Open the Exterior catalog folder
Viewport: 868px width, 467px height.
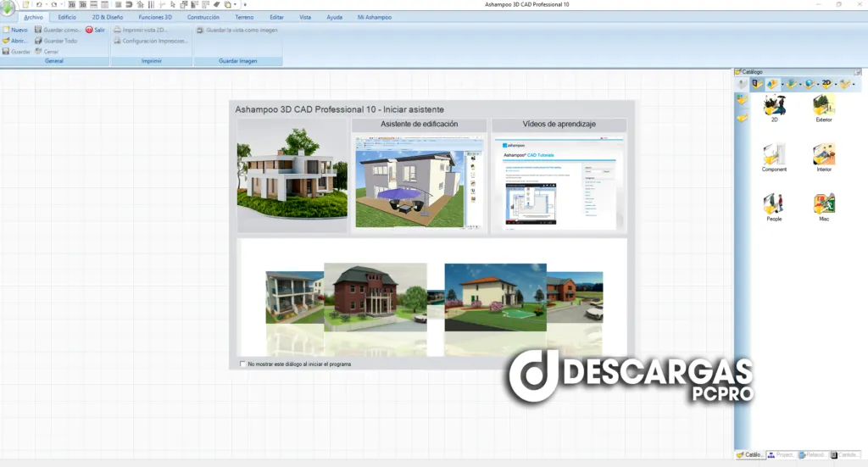point(823,105)
